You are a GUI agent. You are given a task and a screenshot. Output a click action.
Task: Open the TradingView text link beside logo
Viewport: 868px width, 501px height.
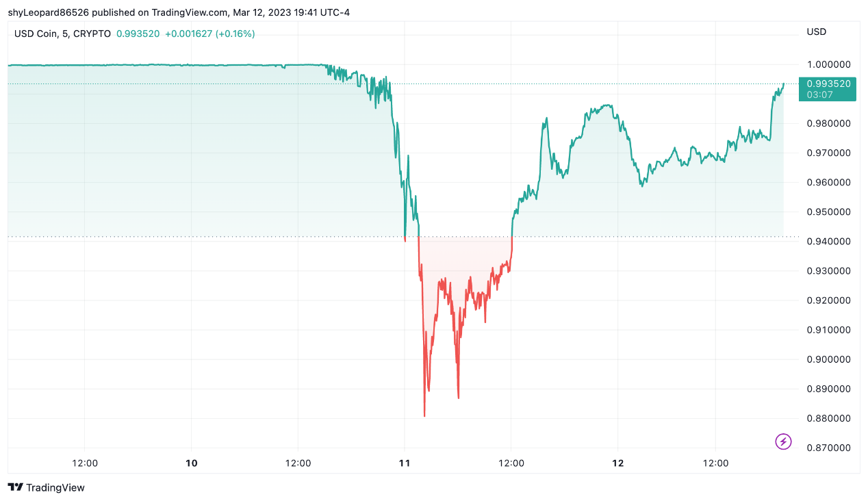coord(55,487)
